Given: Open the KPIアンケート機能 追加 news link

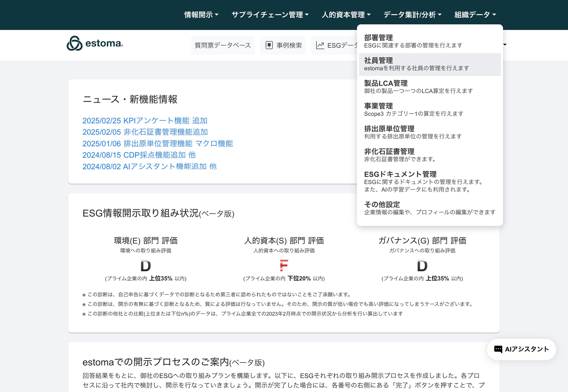Looking at the screenshot, I should pyautogui.click(x=145, y=121).
